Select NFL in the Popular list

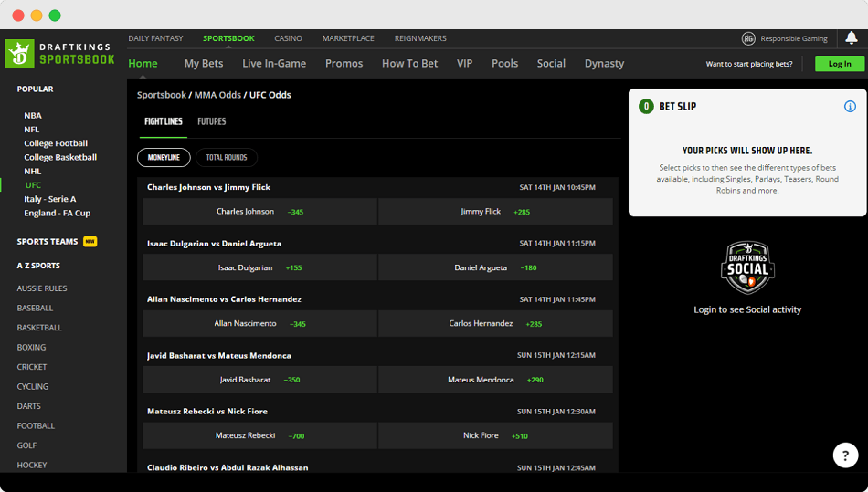[32, 130]
